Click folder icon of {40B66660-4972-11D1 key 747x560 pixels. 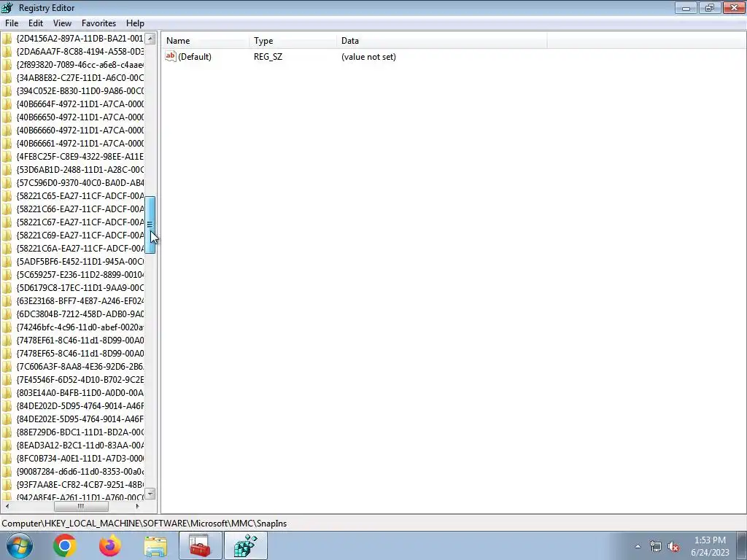click(7, 130)
